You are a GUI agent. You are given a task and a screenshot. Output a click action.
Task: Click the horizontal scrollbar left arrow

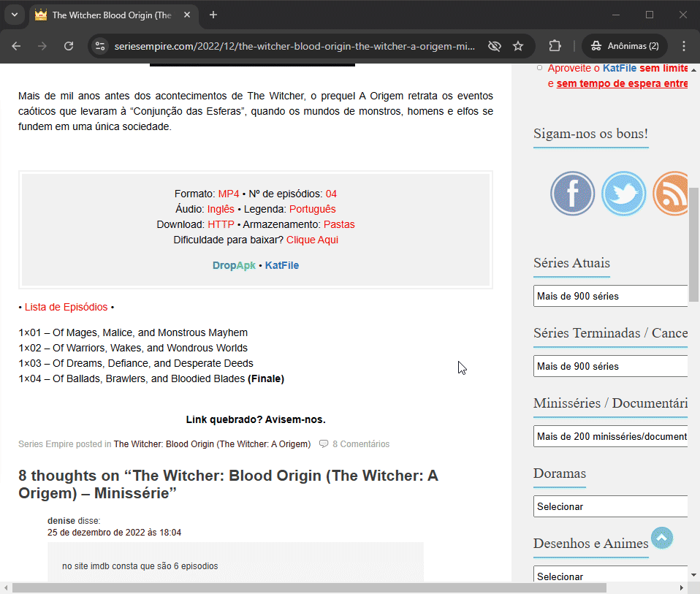coord(6,587)
